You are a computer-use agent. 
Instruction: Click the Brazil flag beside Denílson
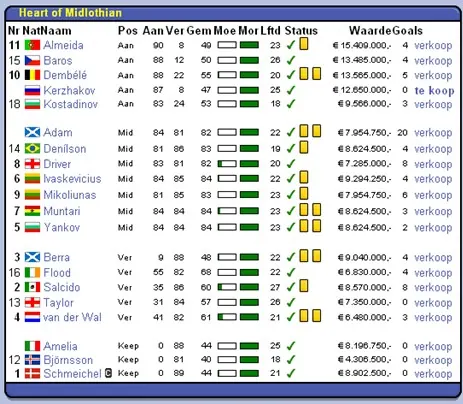[x=32, y=148]
